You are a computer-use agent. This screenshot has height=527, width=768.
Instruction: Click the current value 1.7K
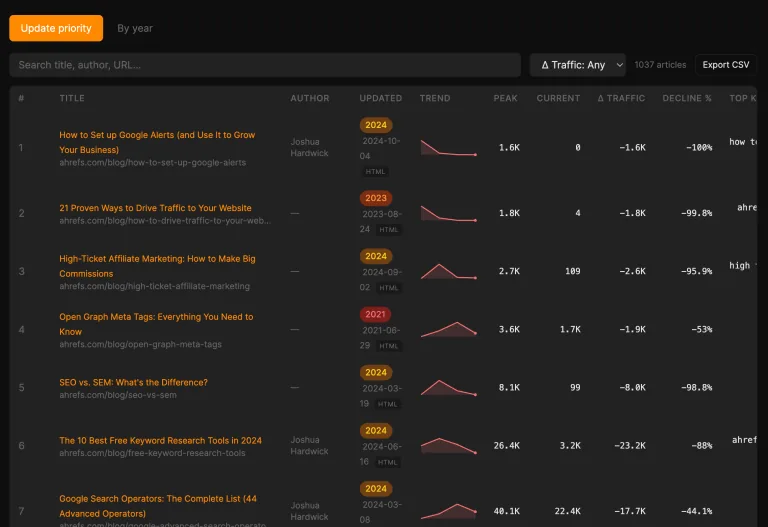point(570,329)
